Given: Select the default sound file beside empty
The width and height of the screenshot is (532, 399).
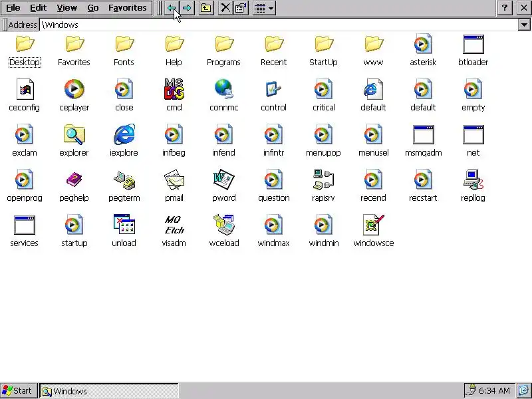Looking at the screenshot, I should click(423, 89).
